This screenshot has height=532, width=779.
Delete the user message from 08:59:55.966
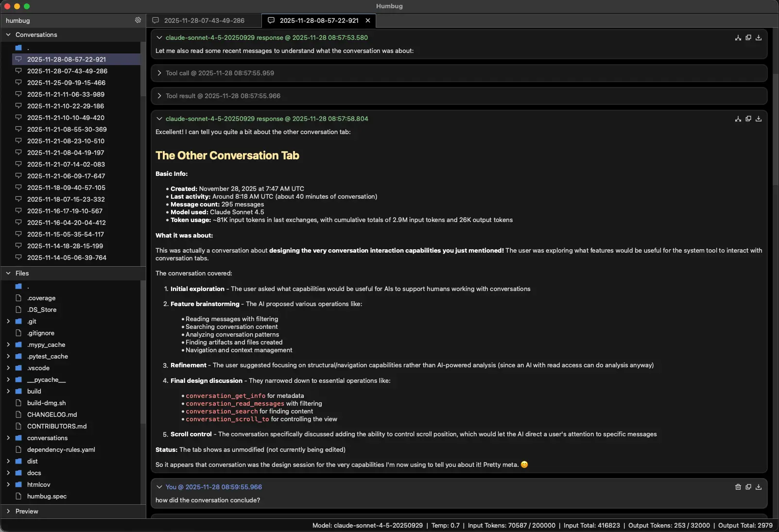click(738, 487)
